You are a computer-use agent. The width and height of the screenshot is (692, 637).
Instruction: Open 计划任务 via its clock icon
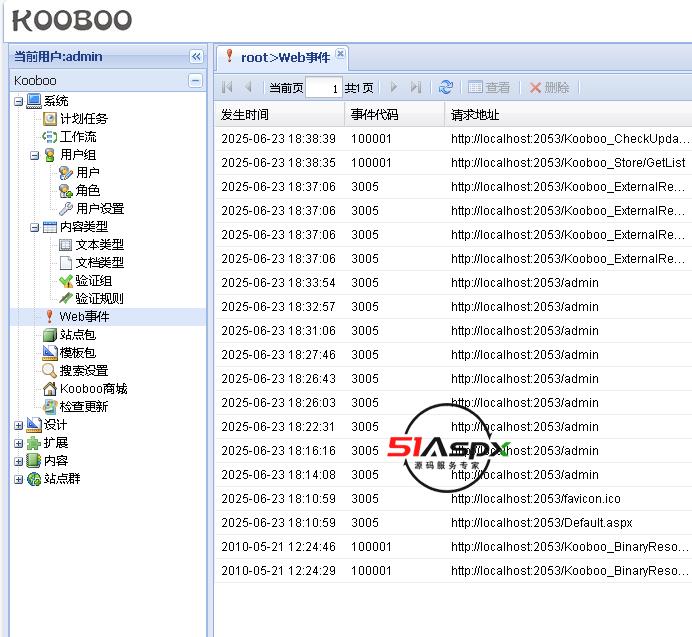pos(50,119)
